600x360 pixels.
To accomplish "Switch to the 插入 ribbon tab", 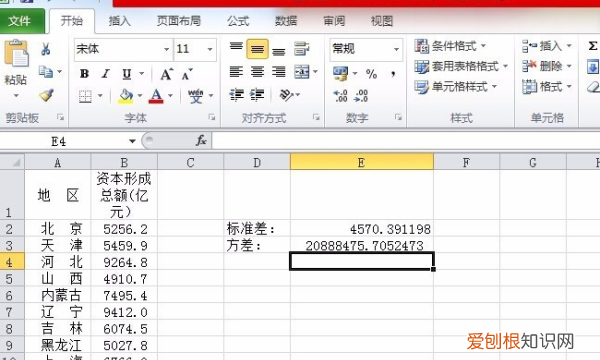I will coord(120,21).
